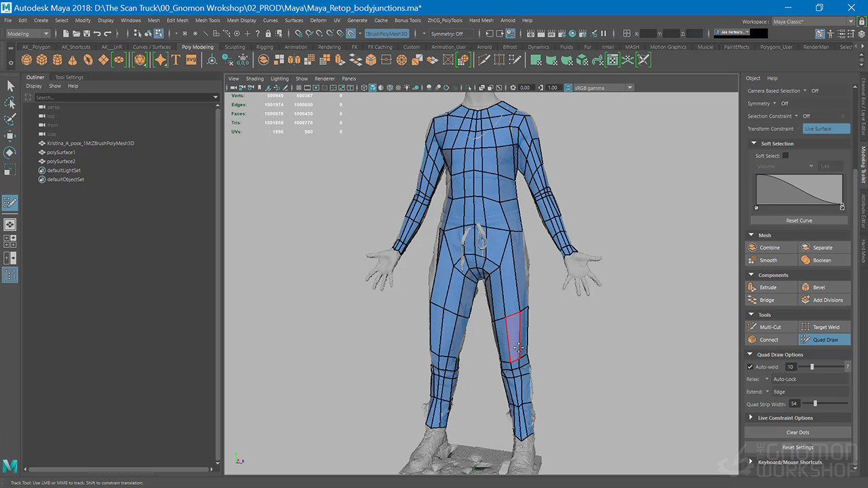Click the Type text tool shelf icon
The image size is (868, 488).
click(x=176, y=60)
